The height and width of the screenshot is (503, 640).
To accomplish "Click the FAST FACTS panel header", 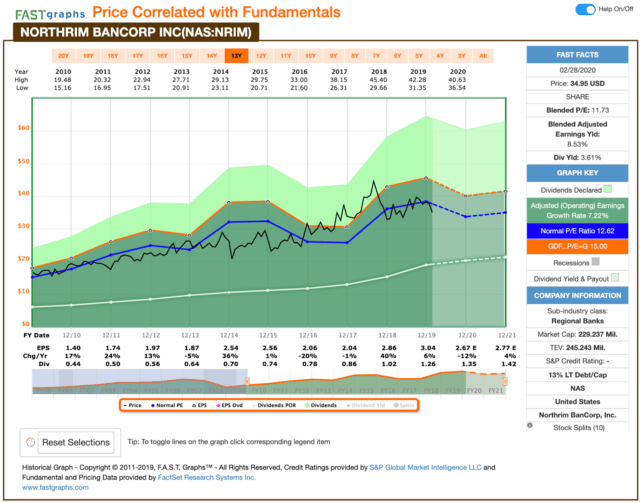I will tap(577, 55).
